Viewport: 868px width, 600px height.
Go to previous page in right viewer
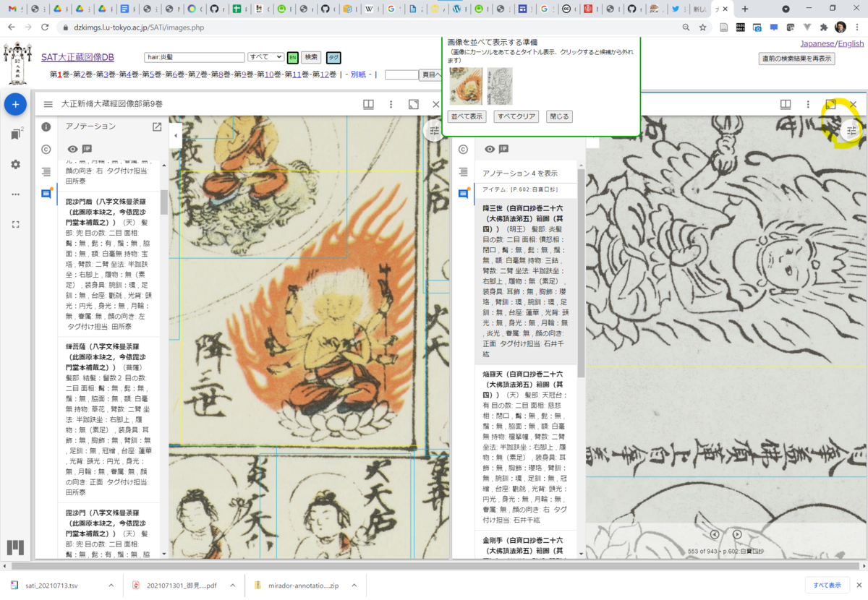click(715, 534)
